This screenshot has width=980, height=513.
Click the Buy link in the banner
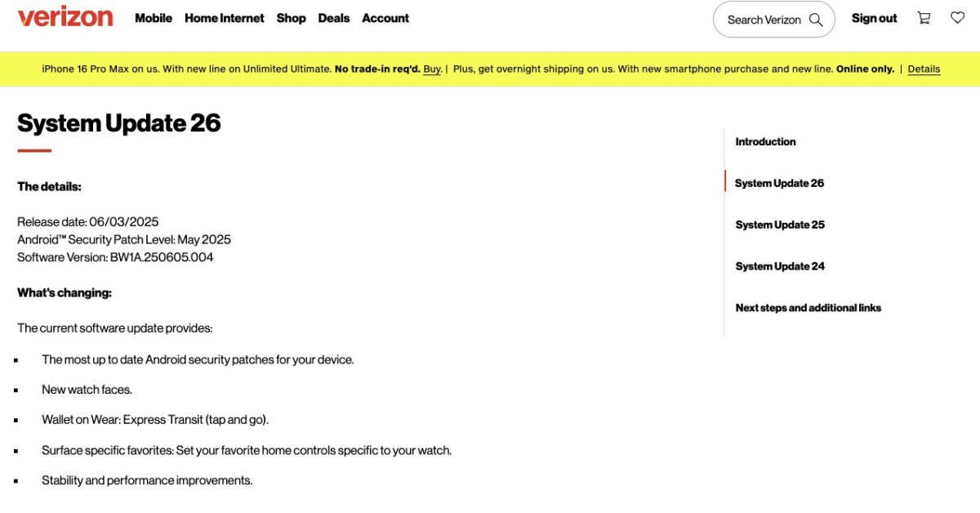point(432,69)
